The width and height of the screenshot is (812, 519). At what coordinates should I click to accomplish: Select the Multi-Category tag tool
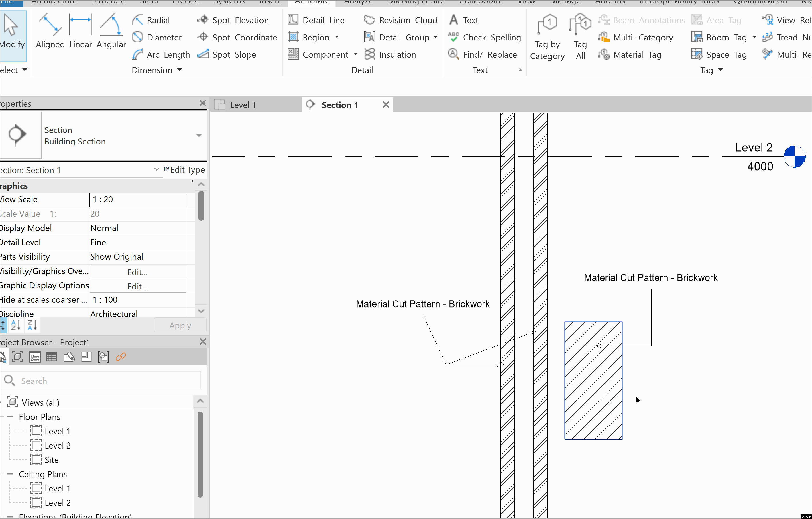635,37
